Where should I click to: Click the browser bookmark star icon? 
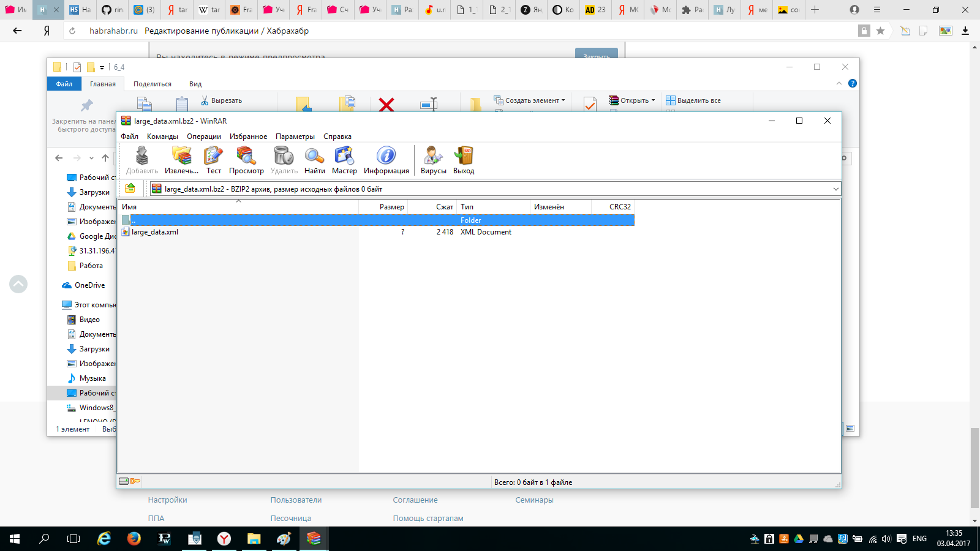tap(880, 31)
